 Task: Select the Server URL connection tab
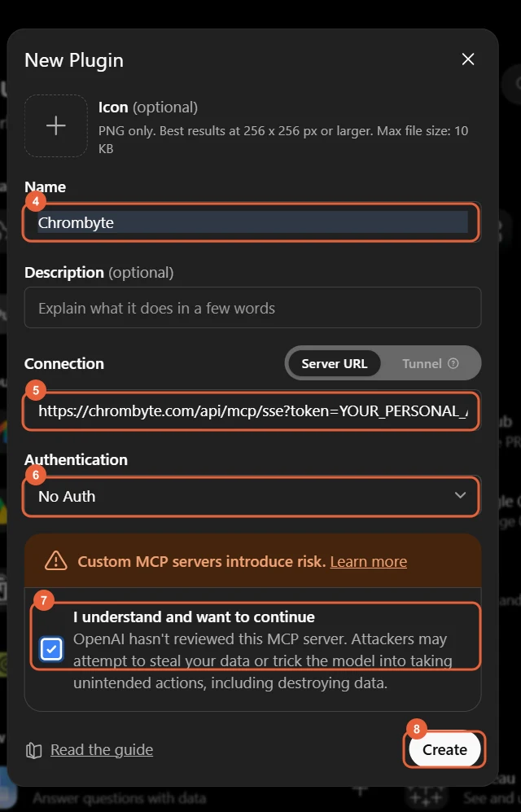click(x=335, y=363)
